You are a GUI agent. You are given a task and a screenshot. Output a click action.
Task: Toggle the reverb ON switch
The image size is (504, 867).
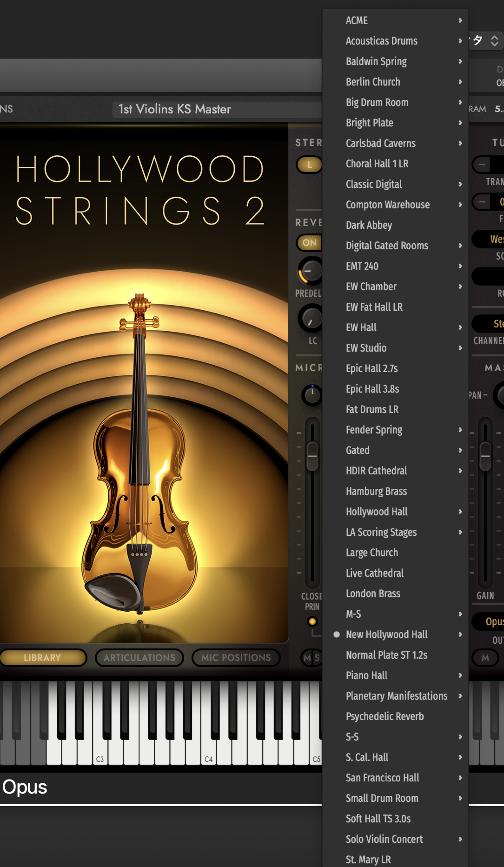click(x=309, y=243)
